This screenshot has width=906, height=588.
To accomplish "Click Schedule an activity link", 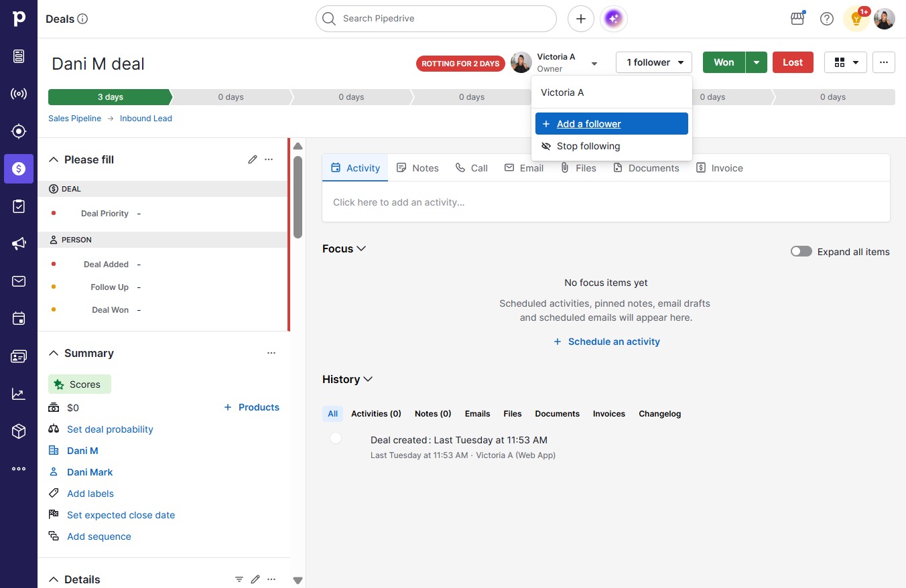I will (606, 342).
